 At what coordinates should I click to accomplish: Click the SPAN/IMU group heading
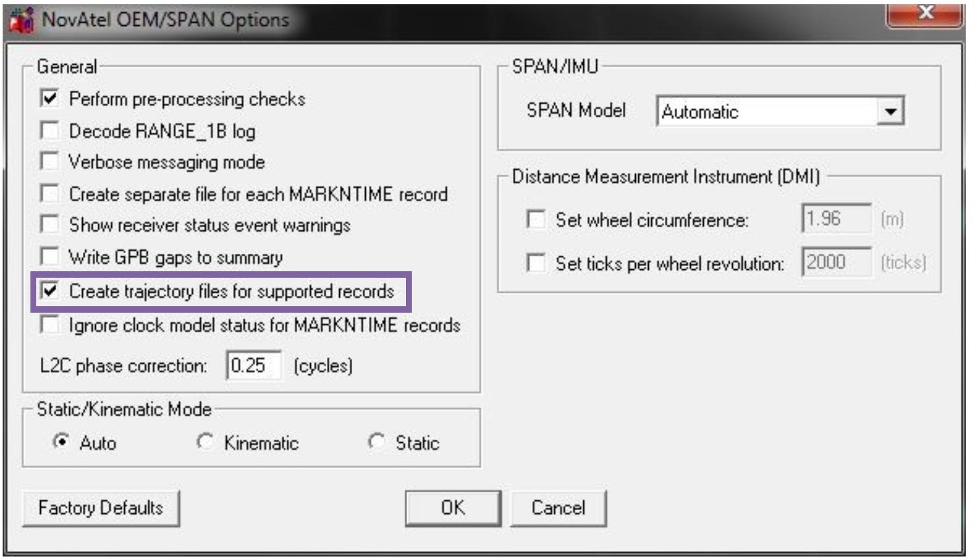[555, 66]
